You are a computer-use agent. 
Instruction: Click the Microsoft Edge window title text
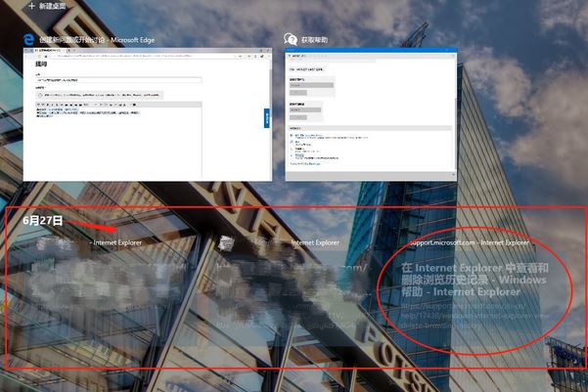pyautogui.click(x=97, y=40)
